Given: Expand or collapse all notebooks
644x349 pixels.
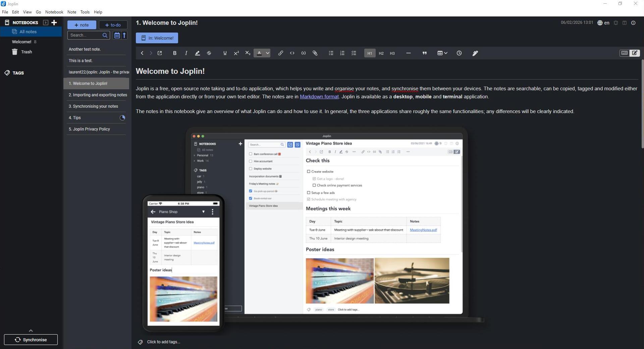Looking at the screenshot, I should (x=46, y=22).
